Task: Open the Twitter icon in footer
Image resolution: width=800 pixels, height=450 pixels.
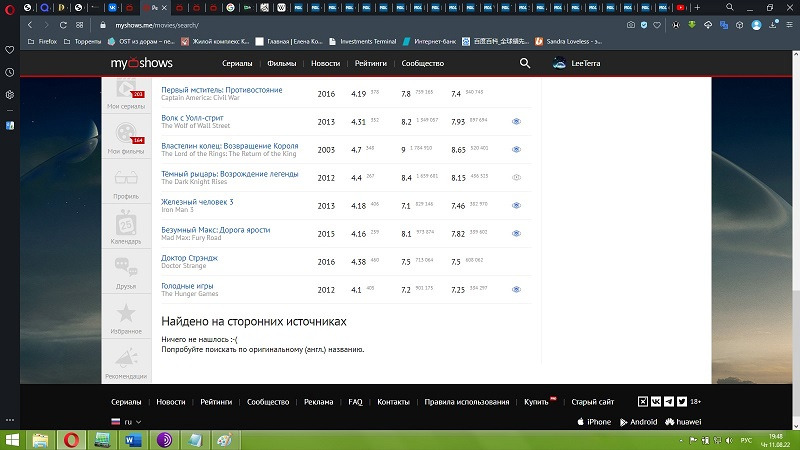Action: 682,402
